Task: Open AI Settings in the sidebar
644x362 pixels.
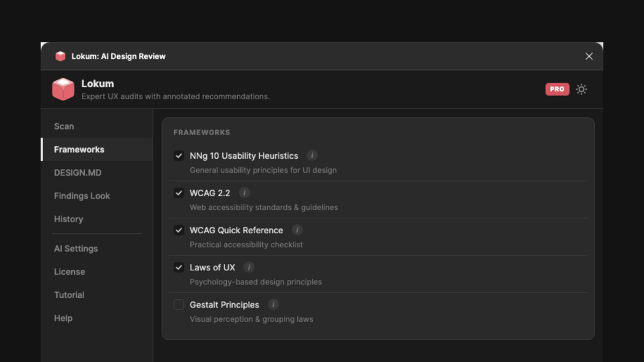Action: click(x=76, y=248)
